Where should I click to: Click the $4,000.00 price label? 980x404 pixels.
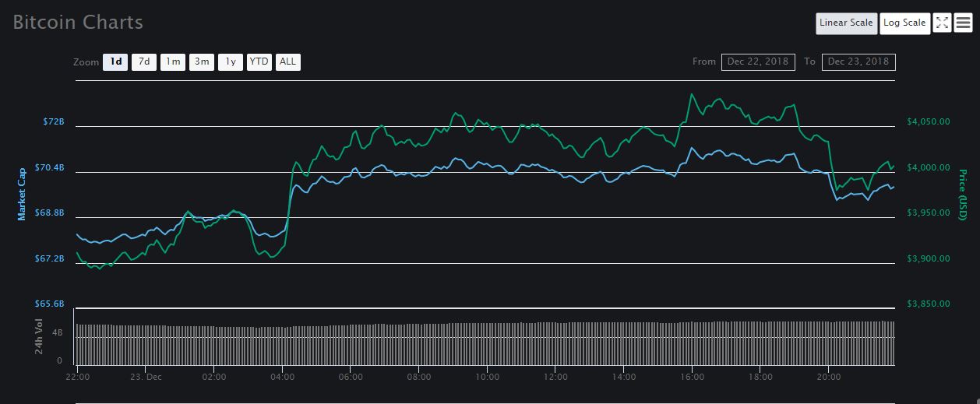[929, 167]
